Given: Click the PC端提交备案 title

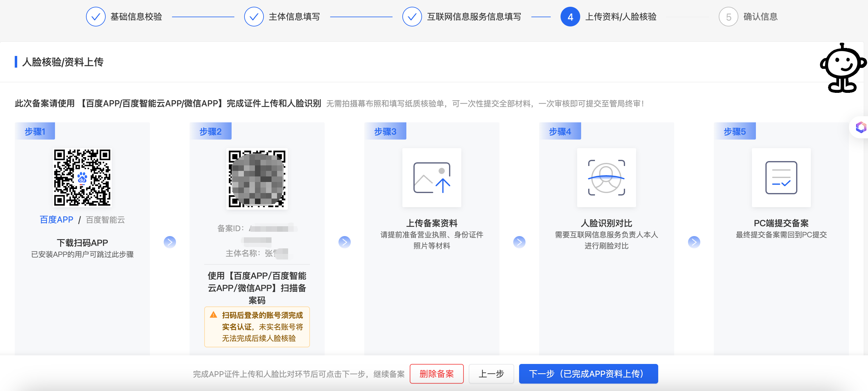Looking at the screenshot, I should coord(781,223).
